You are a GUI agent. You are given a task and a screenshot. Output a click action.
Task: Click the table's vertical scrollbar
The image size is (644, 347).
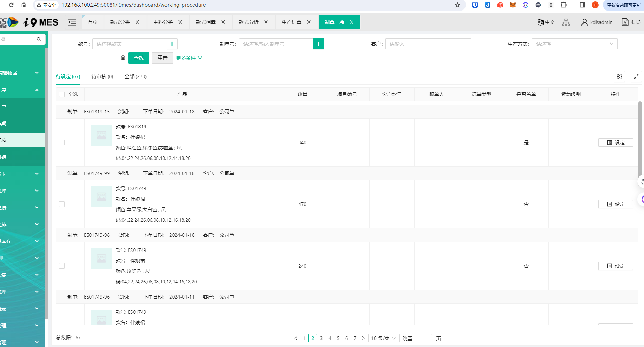click(640, 140)
